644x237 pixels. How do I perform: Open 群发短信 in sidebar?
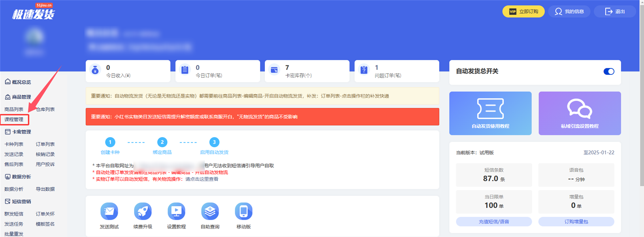point(14,214)
